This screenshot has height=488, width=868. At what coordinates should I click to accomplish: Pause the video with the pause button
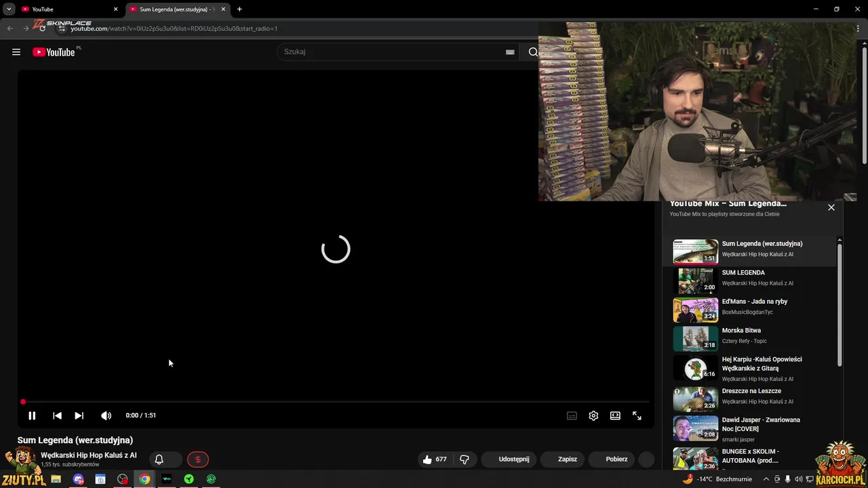click(x=32, y=415)
